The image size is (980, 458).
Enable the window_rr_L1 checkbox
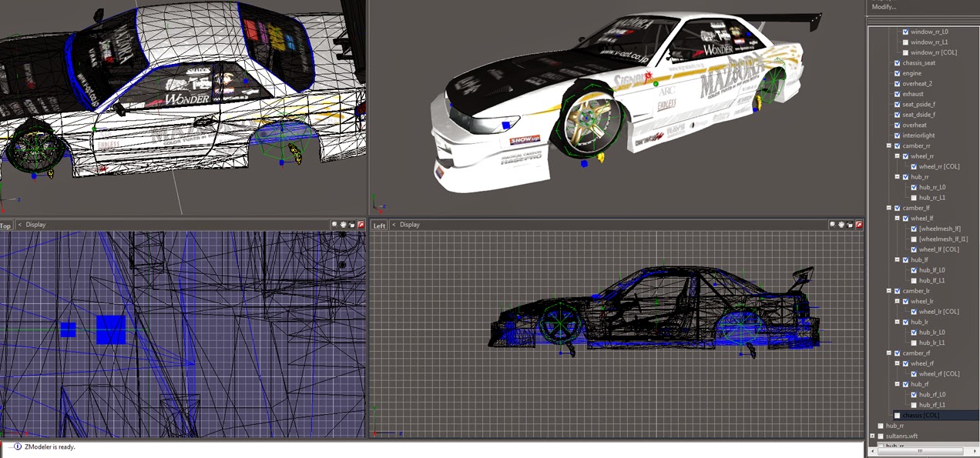[905, 42]
